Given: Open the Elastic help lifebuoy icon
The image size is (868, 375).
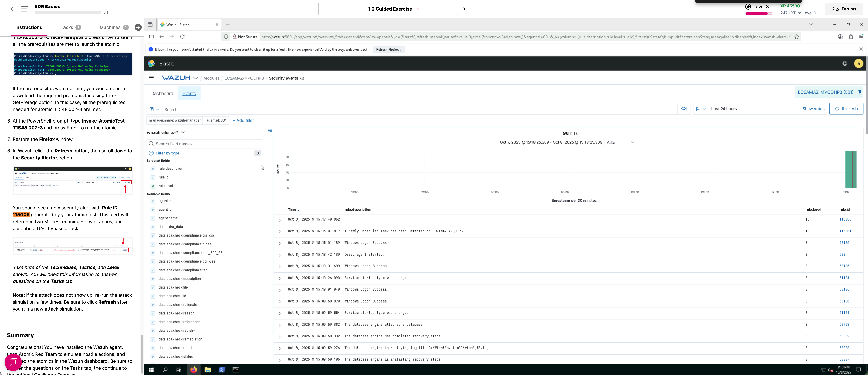Looking at the screenshot, I should pyautogui.click(x=845, y=64).
